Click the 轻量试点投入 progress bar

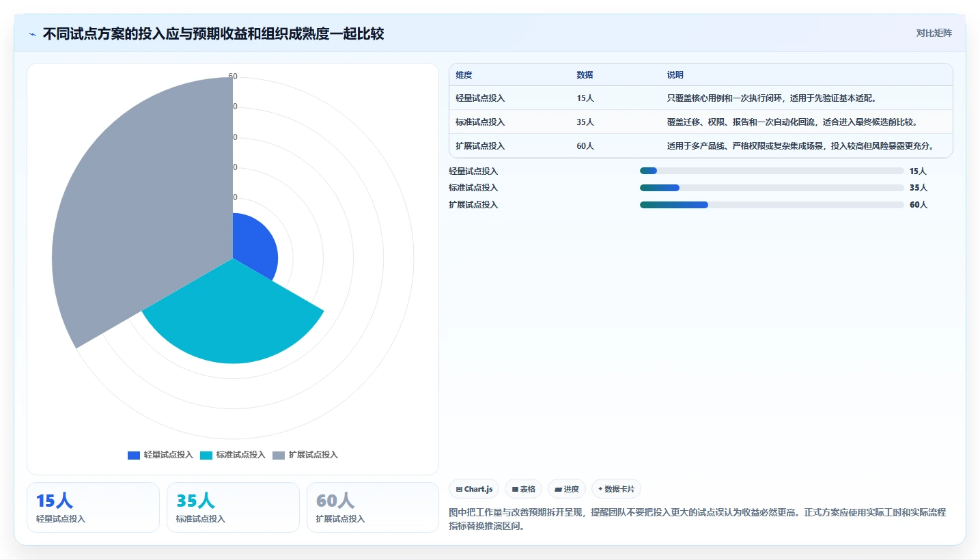772,171
